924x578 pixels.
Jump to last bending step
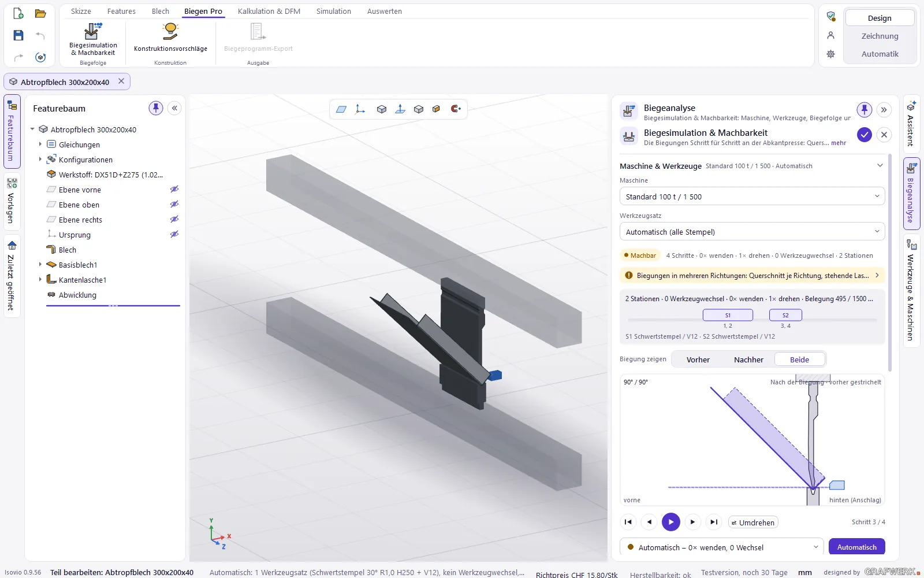pyautogui.click(x=714, y=522)
